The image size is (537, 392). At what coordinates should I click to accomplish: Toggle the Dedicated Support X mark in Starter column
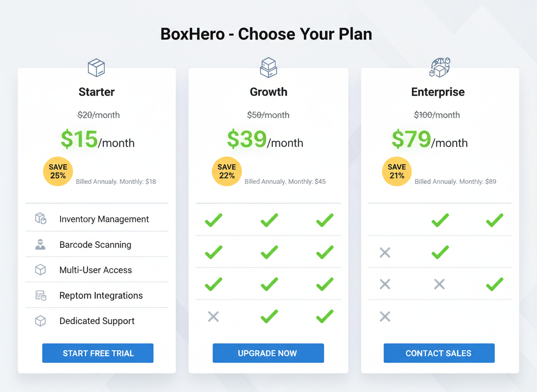coord(213,316)
